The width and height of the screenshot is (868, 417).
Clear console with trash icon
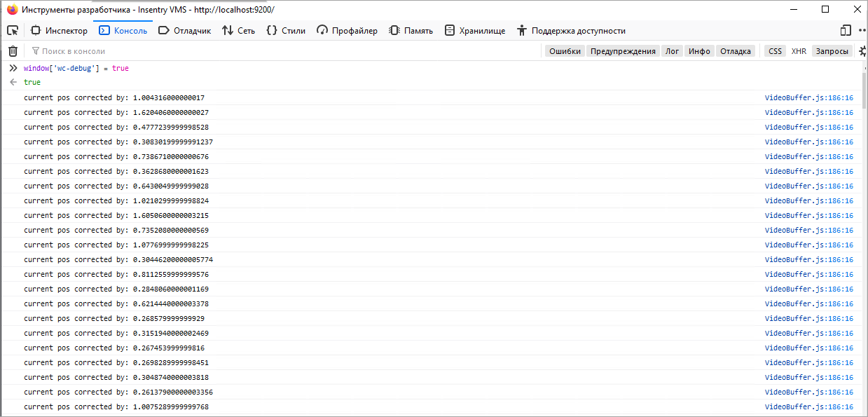[x=13, y=51]
